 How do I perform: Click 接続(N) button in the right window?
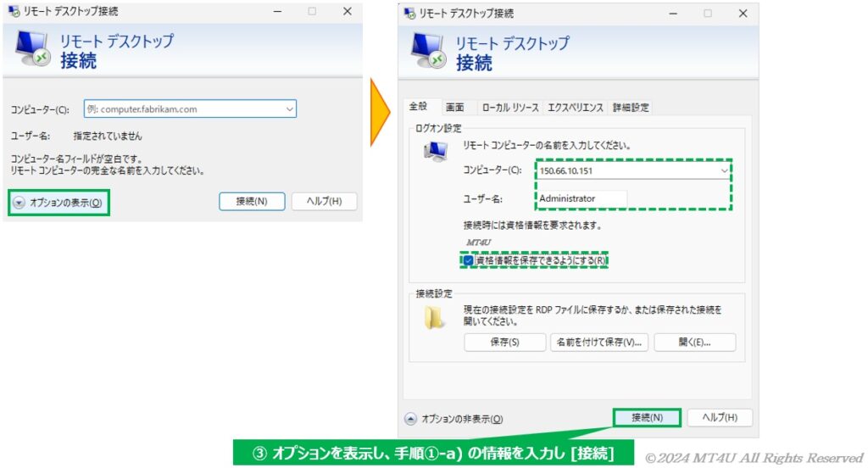click(x=647, y=418)
